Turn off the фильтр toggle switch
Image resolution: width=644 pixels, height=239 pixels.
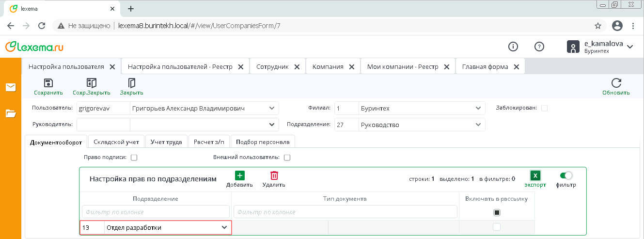[566, 175]
